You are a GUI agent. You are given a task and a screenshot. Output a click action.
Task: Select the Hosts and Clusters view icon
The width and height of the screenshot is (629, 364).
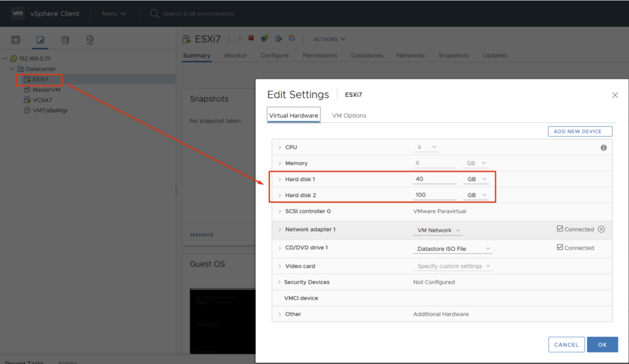pyautogui.click(x=15, y=39)
